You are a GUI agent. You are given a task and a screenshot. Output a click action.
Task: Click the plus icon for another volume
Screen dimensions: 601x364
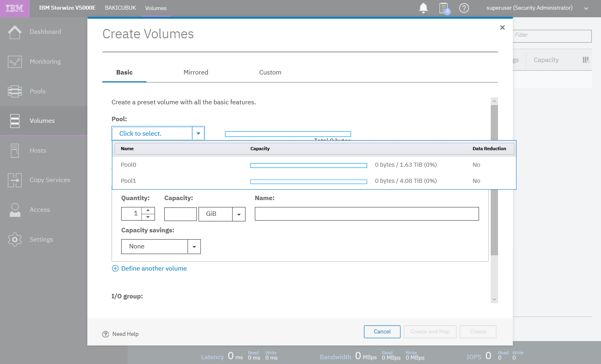point(115,269)
